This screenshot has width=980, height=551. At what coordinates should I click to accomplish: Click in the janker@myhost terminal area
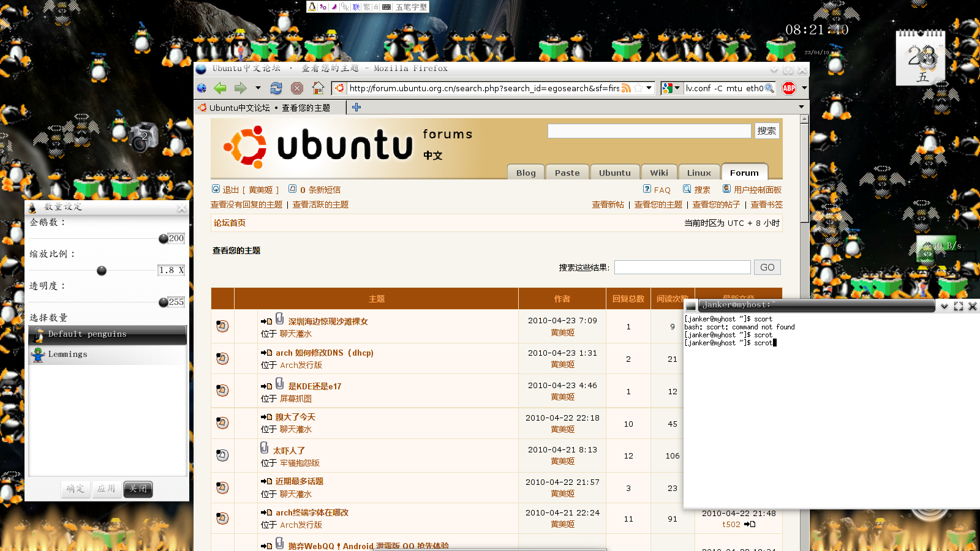point(831,410)
